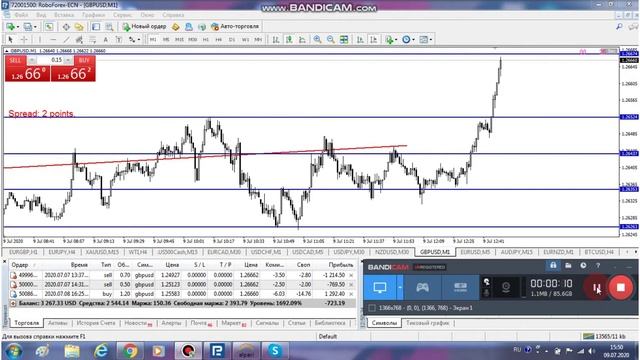The image size is (640, 360).
Task: Switch to the XAUUSD,M15 chart tab
Action: pyautogui.click(x=102, y=252)
